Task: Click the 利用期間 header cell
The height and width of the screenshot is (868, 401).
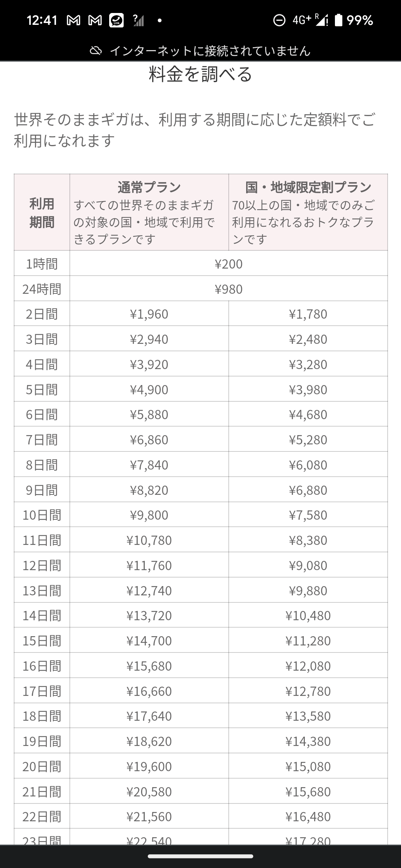Action: point(41,213)
